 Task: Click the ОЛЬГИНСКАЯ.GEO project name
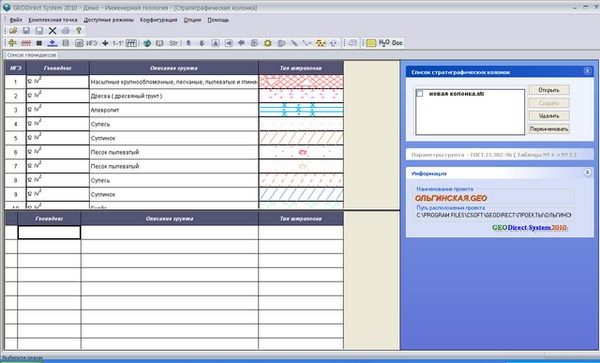coord(451,198)
